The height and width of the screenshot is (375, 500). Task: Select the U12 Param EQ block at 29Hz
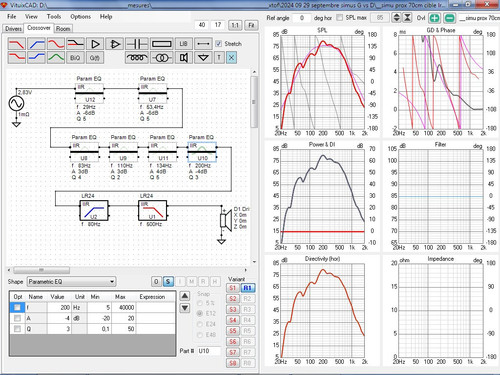(x=89, y=94)
